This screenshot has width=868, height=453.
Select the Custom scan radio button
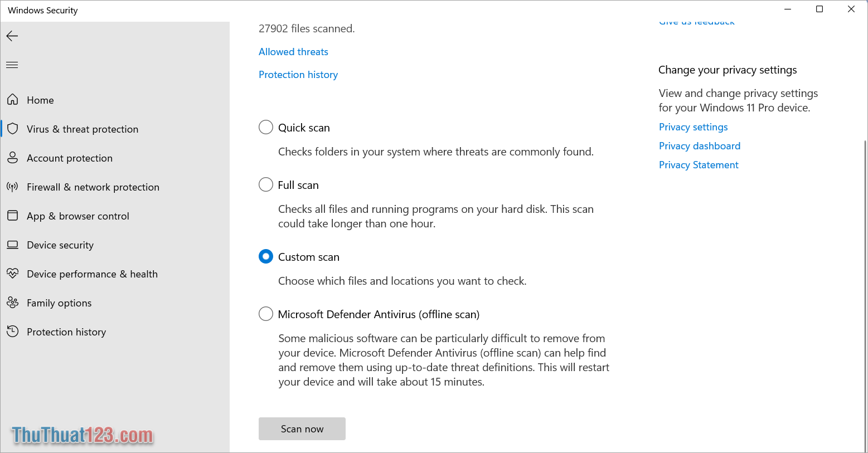point(266,256)
